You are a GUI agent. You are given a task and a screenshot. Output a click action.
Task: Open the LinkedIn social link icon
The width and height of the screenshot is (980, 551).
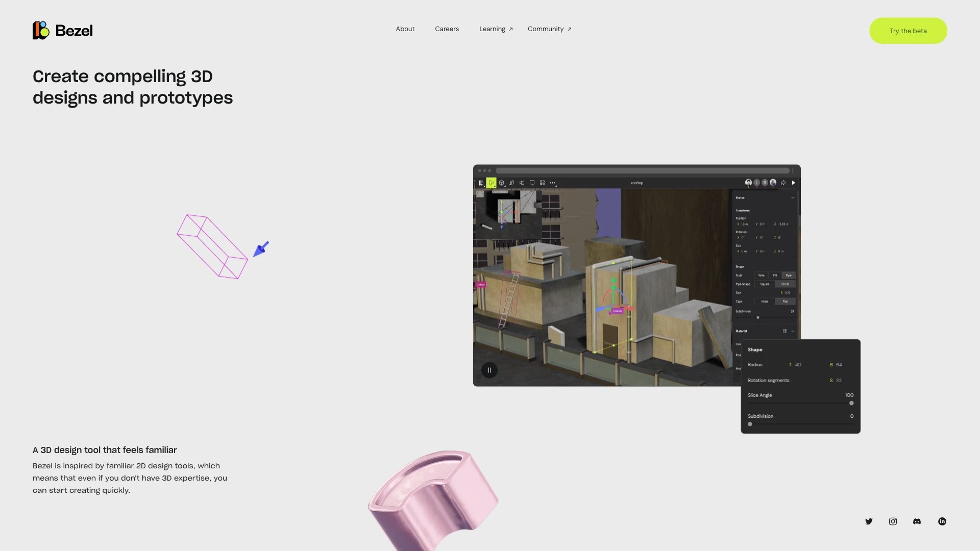coord(942,521)
